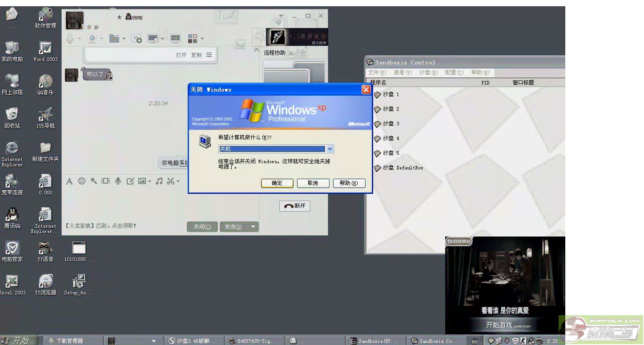Open the 回收站 recycle bin icon
Image resolution: width=644 pixels, height=345 pixels.
click(12, 118)
